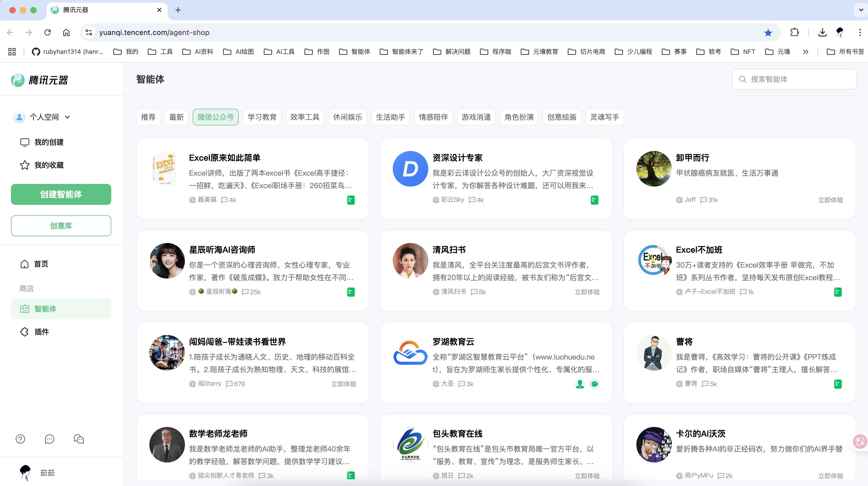868x486 pixels.
Task: Click the 创建智能体 button
Action: click(x=61, y=194)
